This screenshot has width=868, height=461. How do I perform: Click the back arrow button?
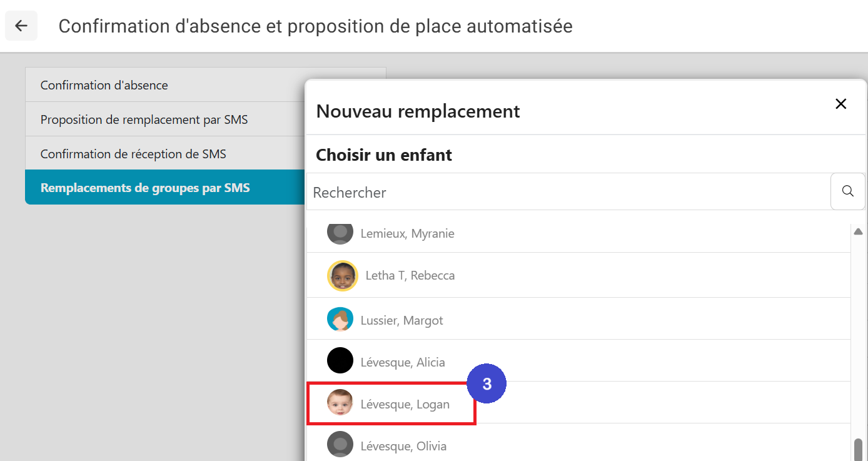tap(21, 26)
